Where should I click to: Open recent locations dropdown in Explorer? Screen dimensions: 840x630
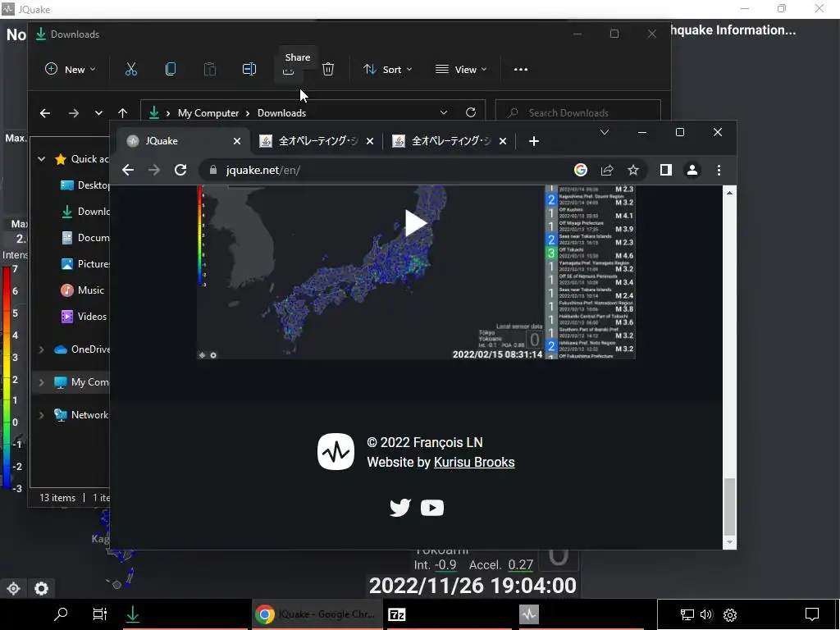coord(98,113)
